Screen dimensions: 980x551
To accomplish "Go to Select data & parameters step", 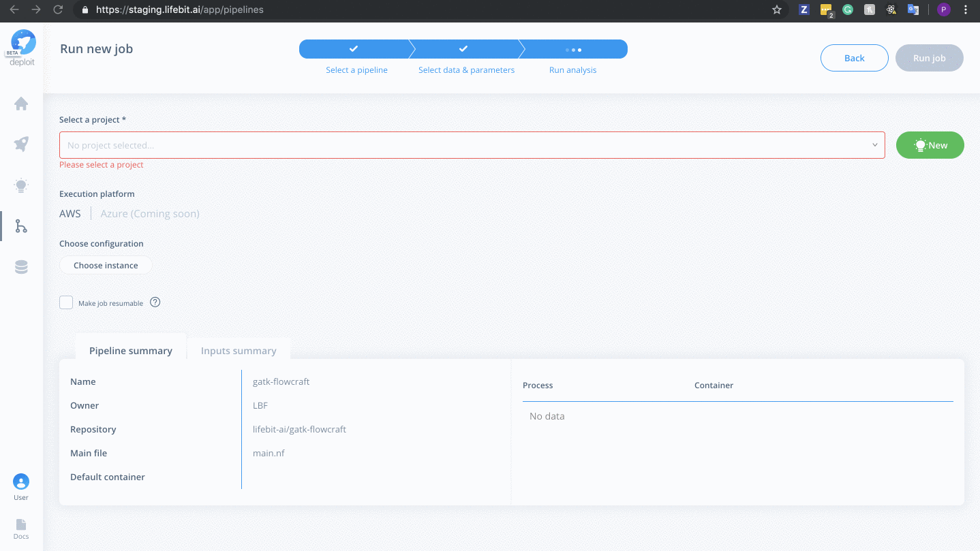I will 466,69.
